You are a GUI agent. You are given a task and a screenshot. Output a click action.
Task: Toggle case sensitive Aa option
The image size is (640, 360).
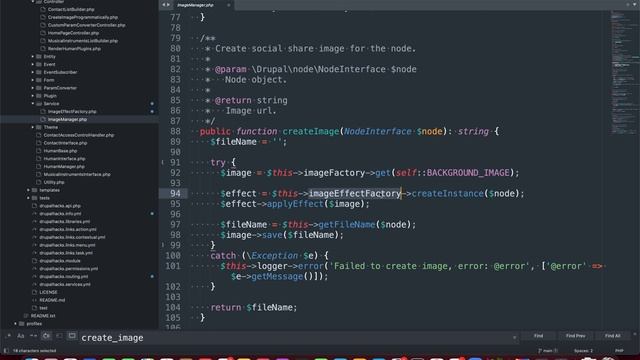point(21,336)
